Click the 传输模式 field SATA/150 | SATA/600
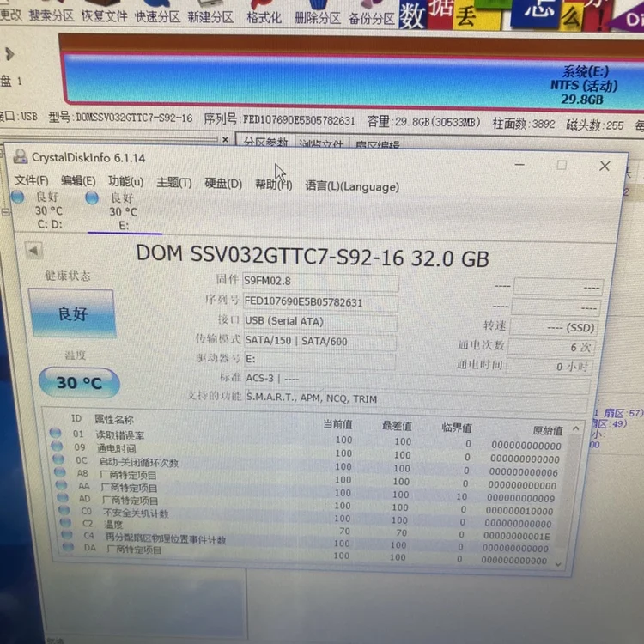This screenshot has width=644, height=644. 320,341
